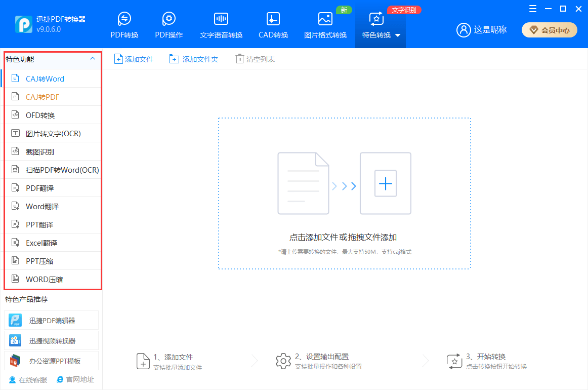Click the 添加文件 button
This screenshot has height=390, width=588.
pos(134,59)
